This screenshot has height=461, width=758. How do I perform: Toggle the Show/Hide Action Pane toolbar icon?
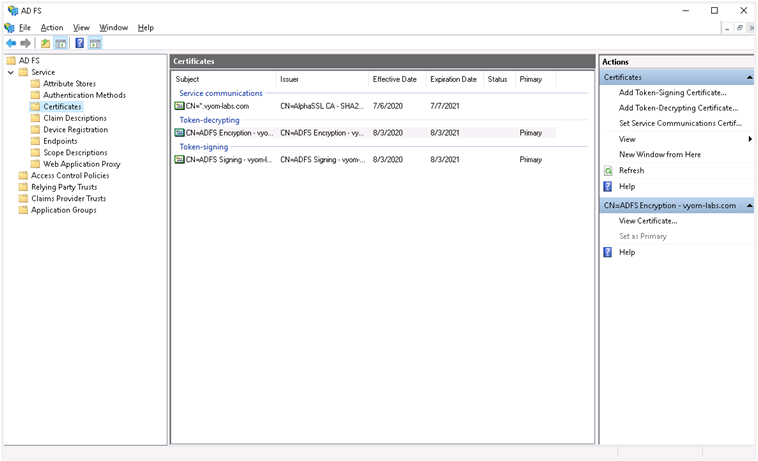tap(95, 43)
